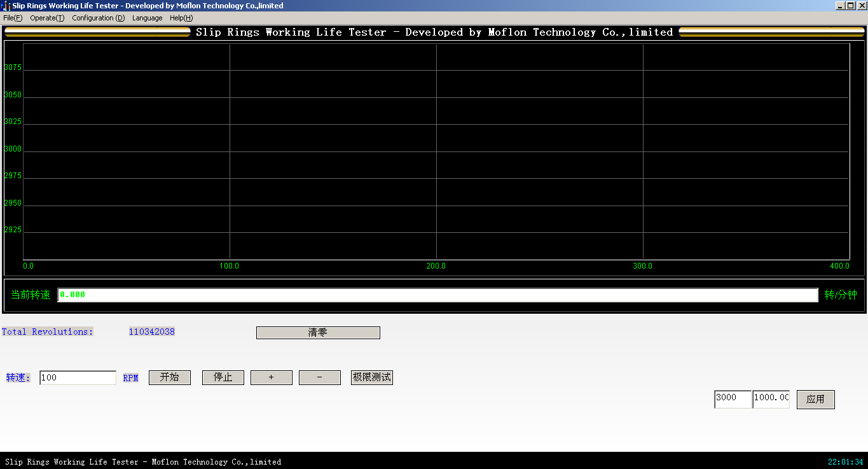Minimize the application window
Image resolution: width=868 pixels, height=469 pixels.
(x=840, y=6)
